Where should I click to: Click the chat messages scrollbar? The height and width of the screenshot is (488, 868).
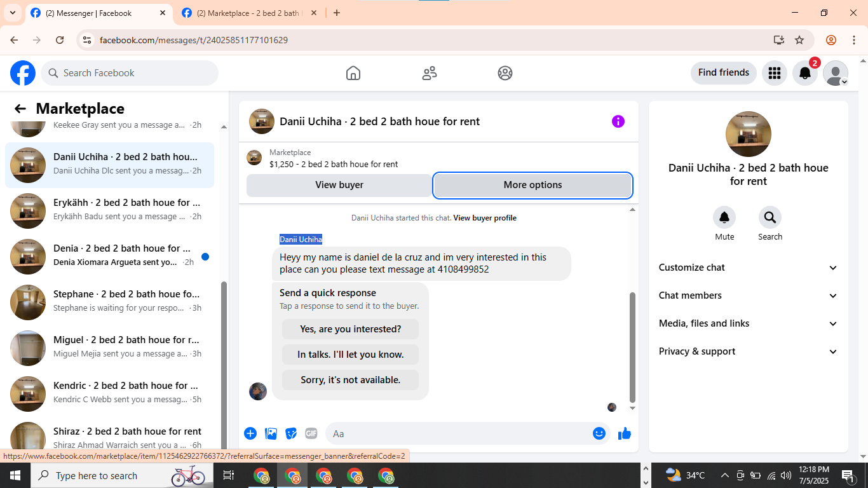[x=632, y=347]
